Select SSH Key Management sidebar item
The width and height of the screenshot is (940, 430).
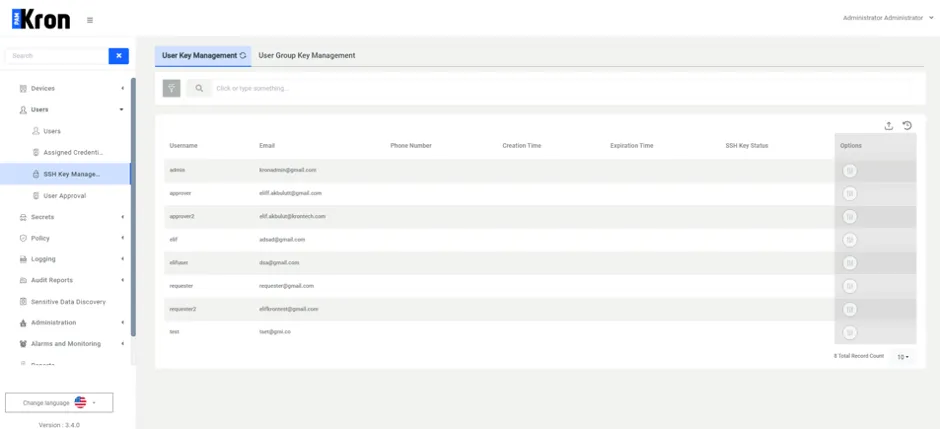(x=65, y=175)
